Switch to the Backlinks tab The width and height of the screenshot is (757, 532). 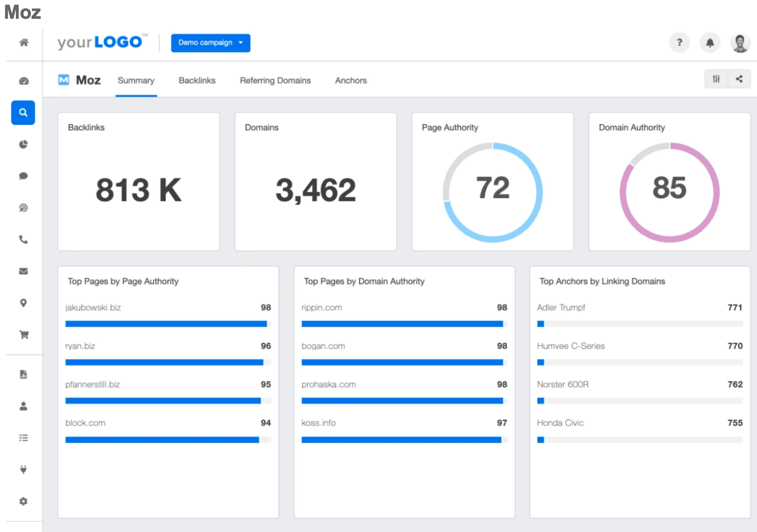click(197, 80)
